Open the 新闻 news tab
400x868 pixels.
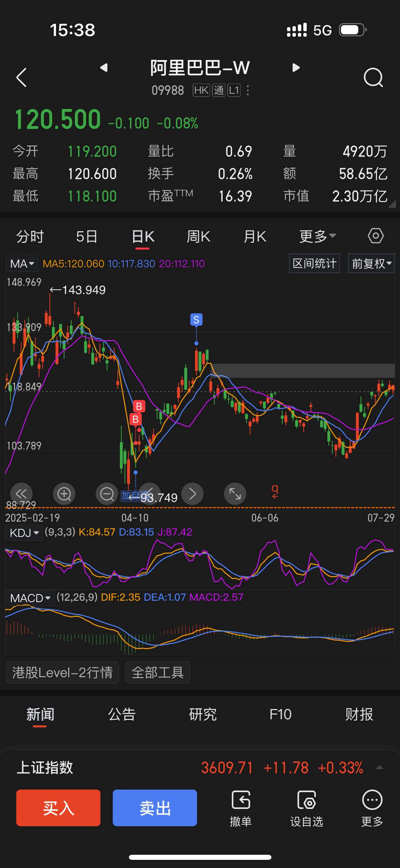pos(40,714)
